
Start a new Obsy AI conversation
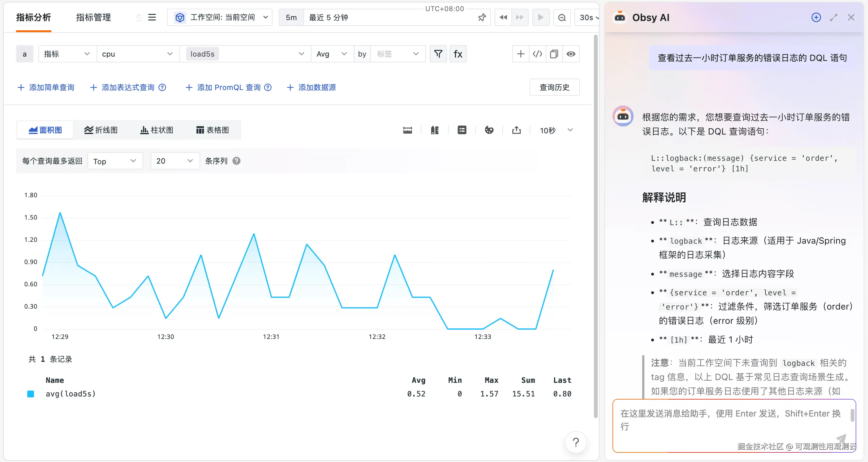tap(816, 18)
